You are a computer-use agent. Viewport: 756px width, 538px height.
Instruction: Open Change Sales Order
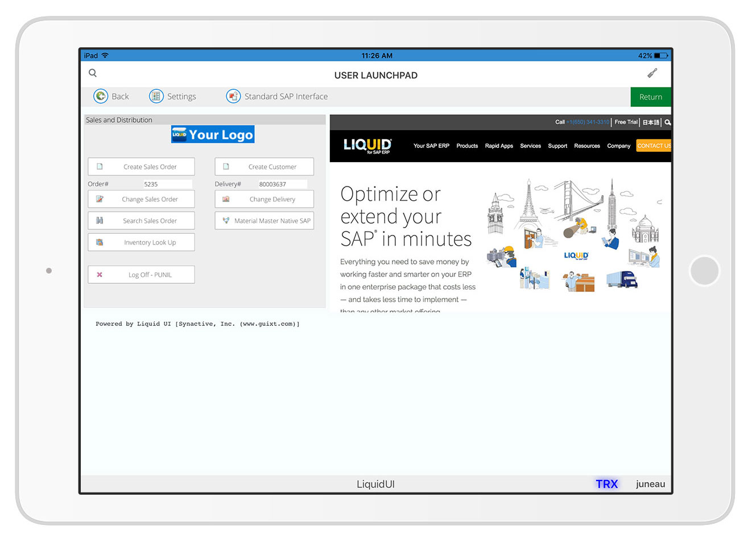(141, 200)
